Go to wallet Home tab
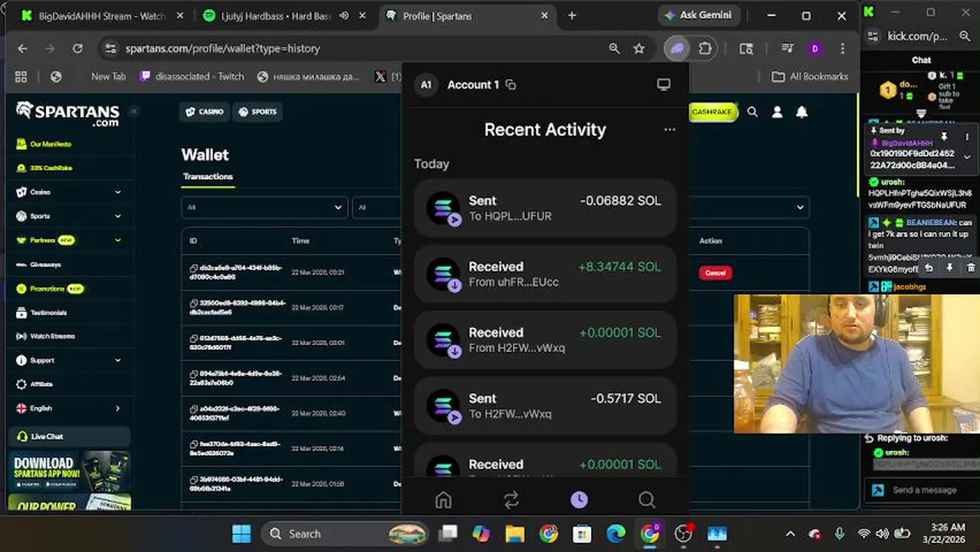This screenshot has width=980, height=552. 443,500
